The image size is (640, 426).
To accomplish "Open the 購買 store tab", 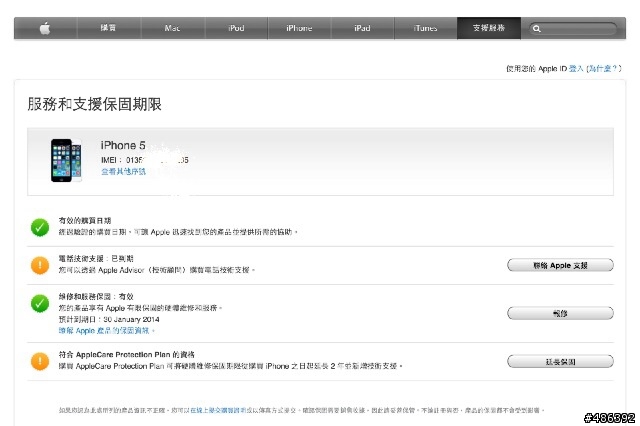I will 108,28.
